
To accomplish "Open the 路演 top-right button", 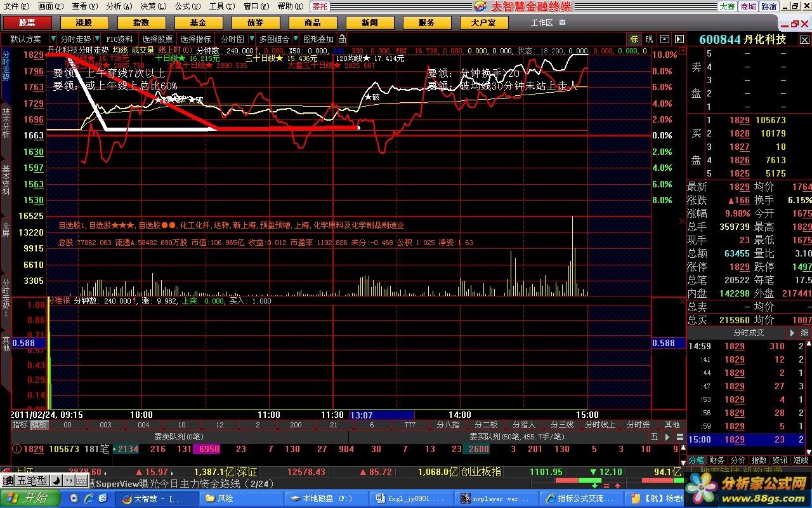I will (769, 6).
